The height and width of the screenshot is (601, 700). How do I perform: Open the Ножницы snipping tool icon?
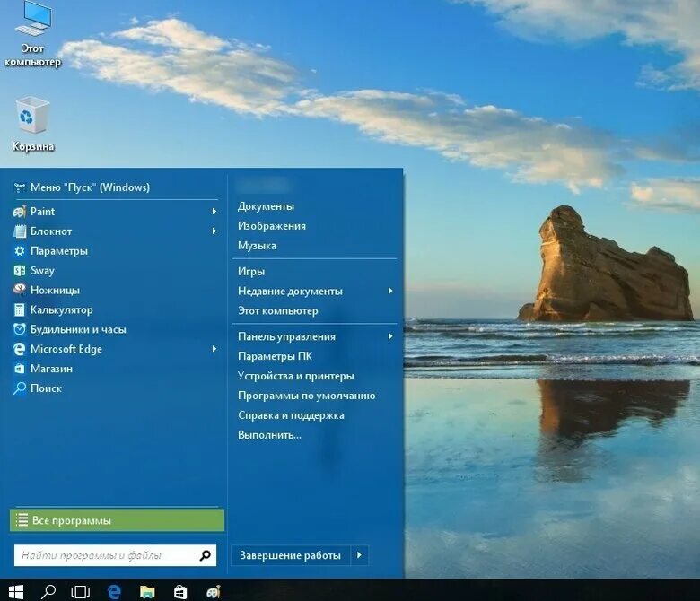point(19,290)
